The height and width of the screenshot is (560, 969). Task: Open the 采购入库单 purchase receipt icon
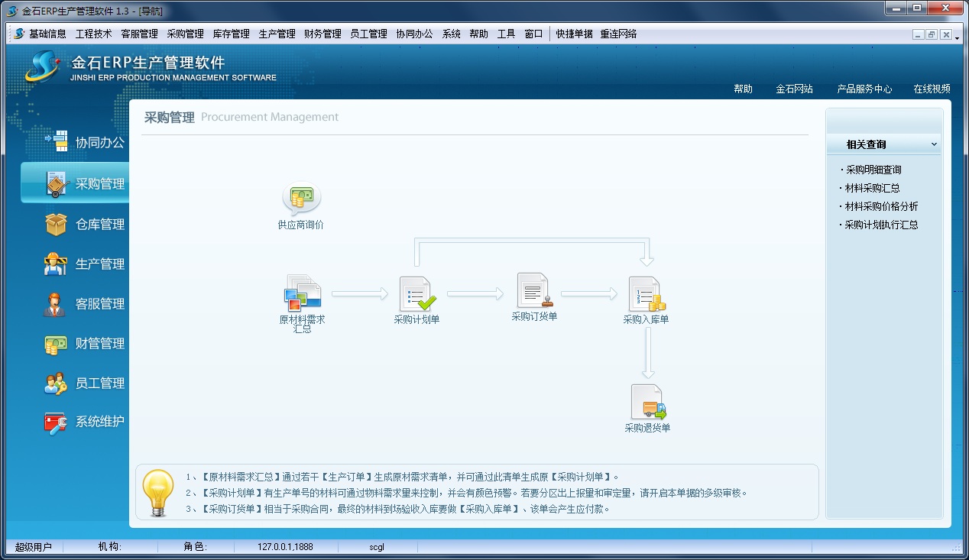click(647, 294)
